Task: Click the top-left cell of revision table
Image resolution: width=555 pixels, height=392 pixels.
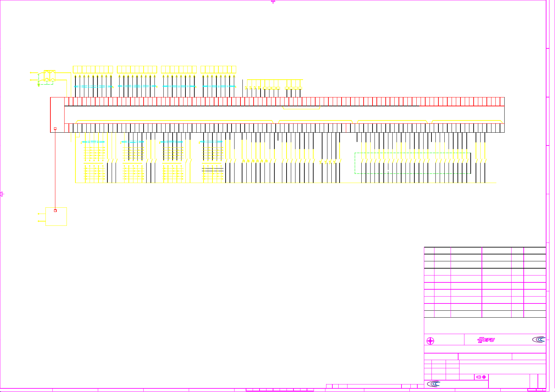Action: [x=429, y=250]
